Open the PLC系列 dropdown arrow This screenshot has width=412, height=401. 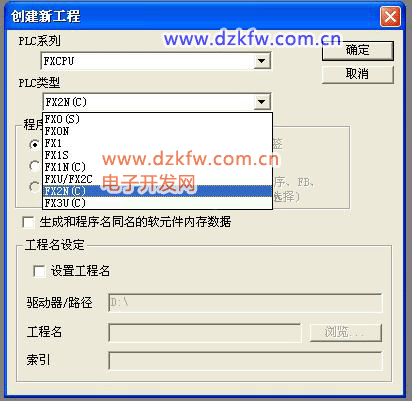pyautogui.click(x=262, y=61)
